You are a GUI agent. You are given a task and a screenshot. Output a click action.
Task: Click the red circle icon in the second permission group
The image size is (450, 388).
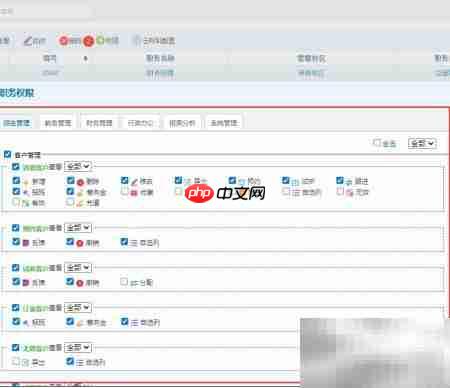tap(80, 243)
